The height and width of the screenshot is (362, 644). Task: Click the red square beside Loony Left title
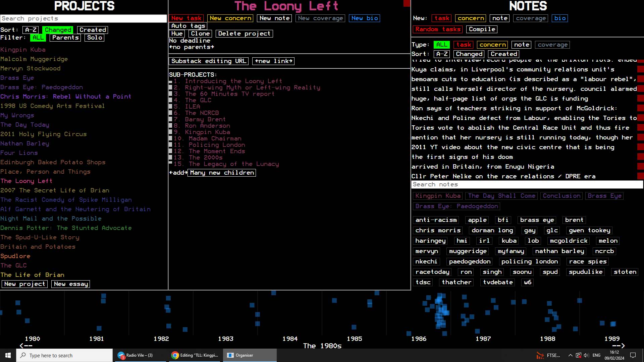pos(407,3)
